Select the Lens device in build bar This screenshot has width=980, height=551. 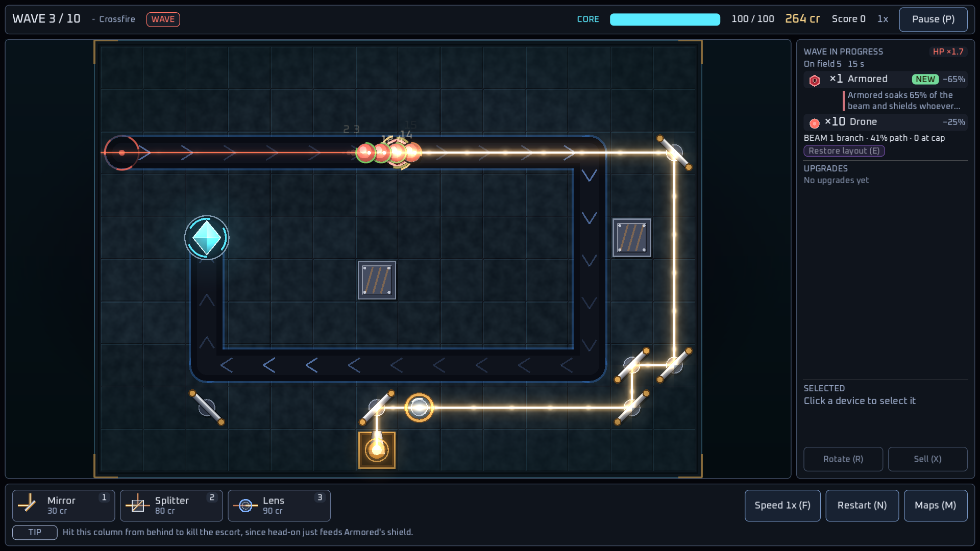279,505
